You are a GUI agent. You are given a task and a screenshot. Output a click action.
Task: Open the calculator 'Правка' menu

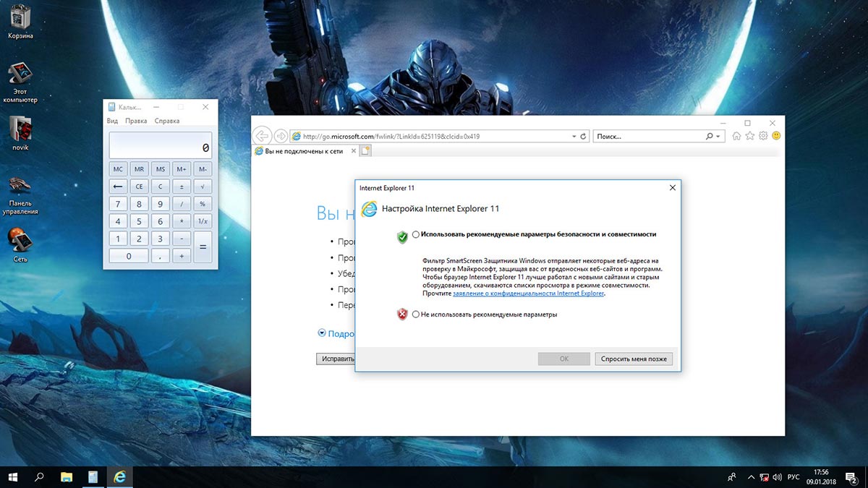click(135, 121)
